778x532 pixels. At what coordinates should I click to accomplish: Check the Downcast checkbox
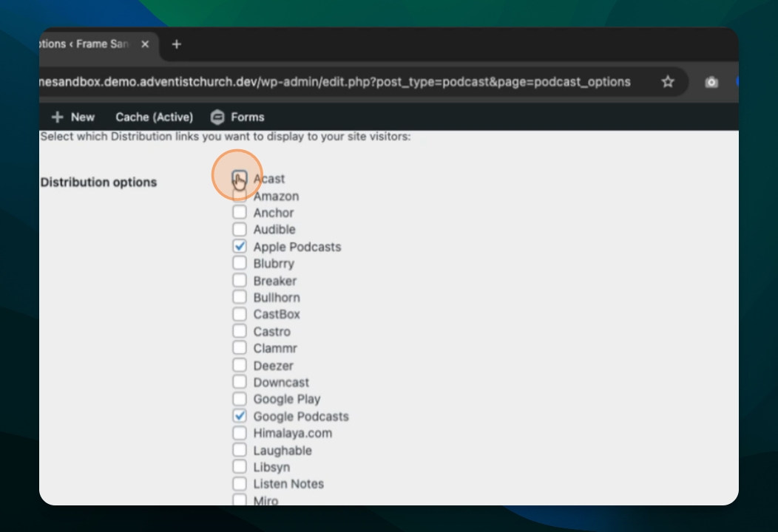pos(240,382)
